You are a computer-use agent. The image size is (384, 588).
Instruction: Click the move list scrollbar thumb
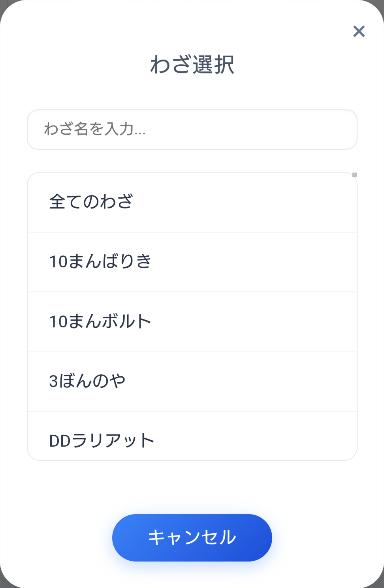(x=354, y=174)
